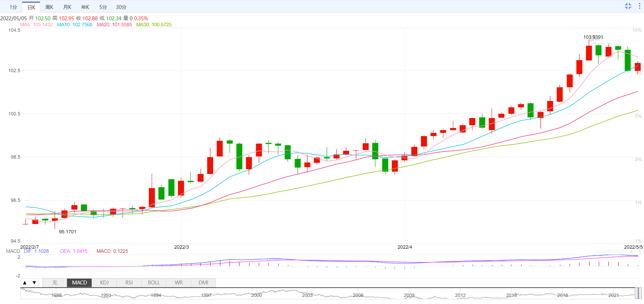Screen dimensions: 644x304
Task: Select the 5分 interval tab
Action: 103,7
